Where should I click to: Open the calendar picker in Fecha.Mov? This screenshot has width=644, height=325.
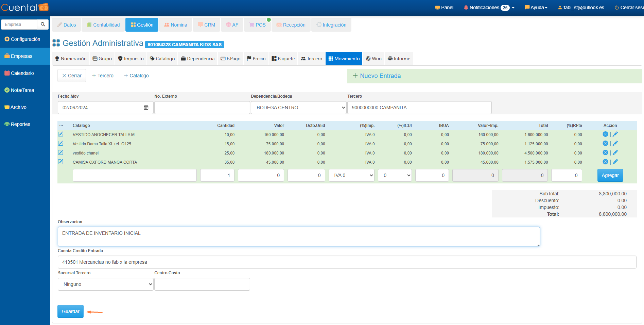point(146,108)
